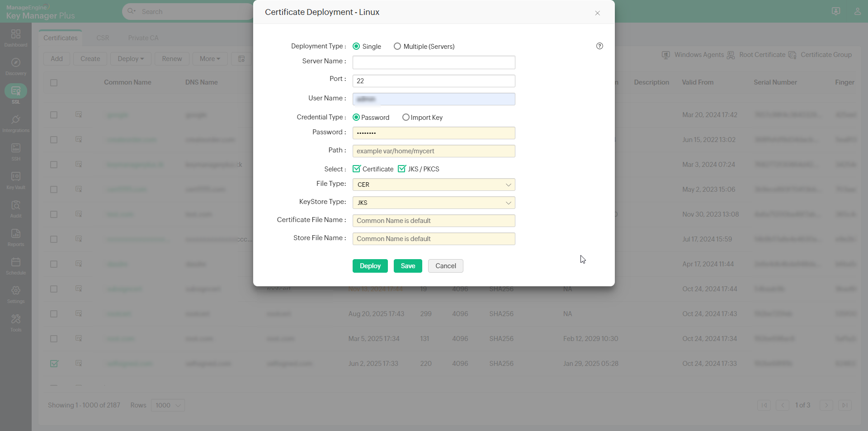Click the Save button

[x=408, y=266]
